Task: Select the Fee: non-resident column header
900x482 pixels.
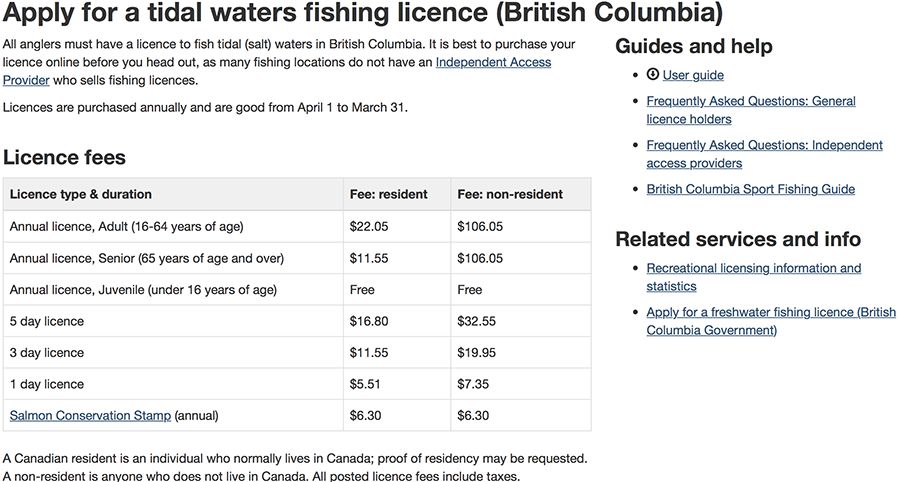Action: click(x=510, y=194)
